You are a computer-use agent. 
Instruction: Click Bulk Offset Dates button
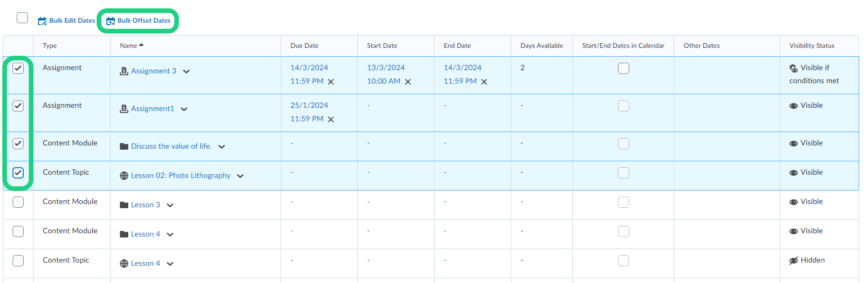click(138, 20)
